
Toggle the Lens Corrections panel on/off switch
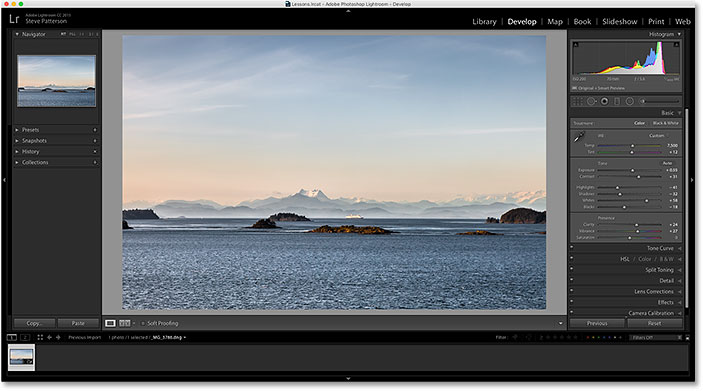click(x=572, y=290)
